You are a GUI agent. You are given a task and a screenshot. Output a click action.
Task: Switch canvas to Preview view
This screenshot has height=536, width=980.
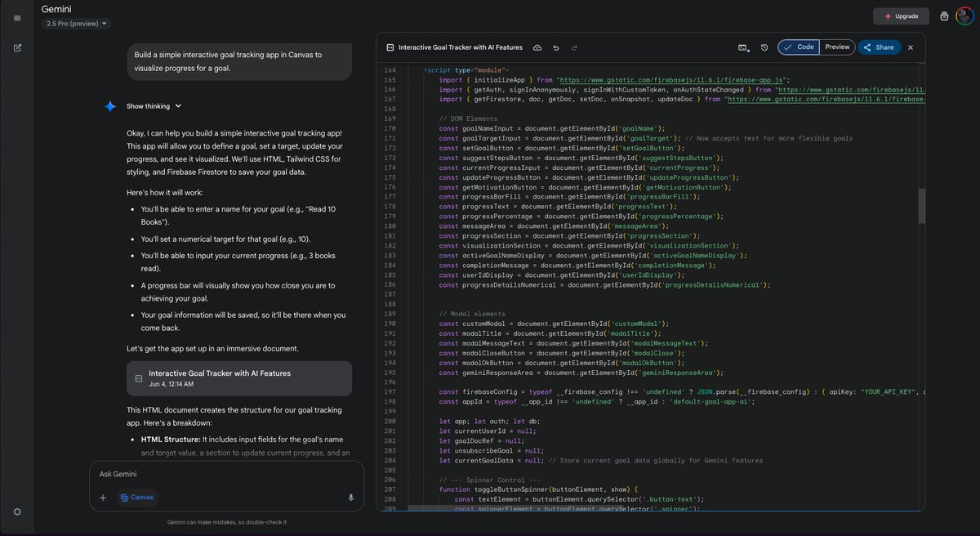pos(837,47)
